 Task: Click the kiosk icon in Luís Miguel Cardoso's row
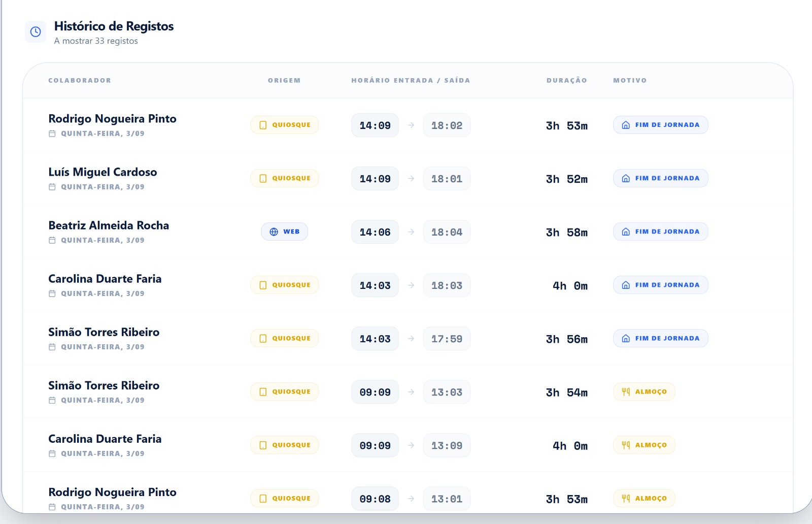[x=263, y=178]
